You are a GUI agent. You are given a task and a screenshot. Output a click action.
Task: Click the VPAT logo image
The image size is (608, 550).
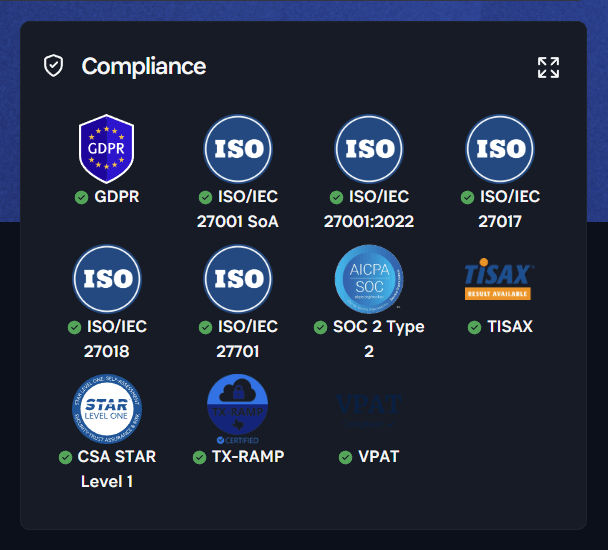tap(369, 408)
